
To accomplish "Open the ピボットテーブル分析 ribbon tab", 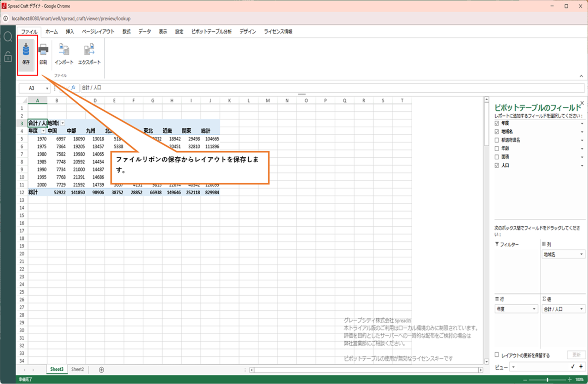I will point(211,32).
